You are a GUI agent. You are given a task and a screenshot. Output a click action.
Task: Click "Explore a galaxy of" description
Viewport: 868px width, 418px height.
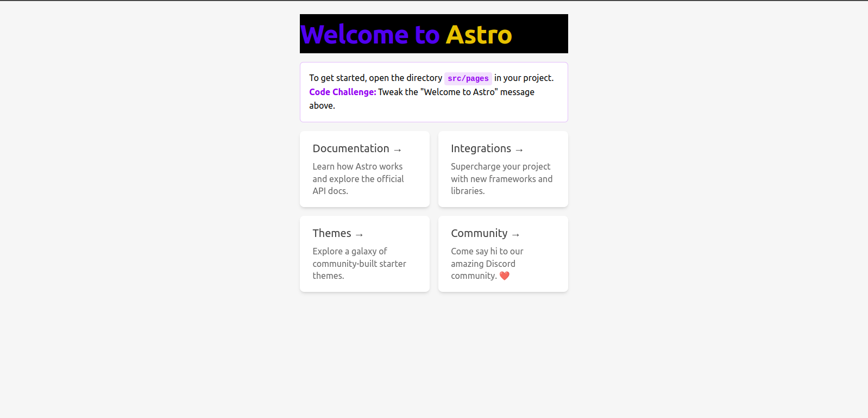350,251
